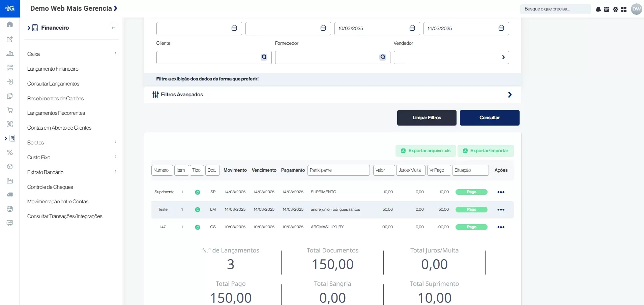Click the Cliente search magnifier icon
The image size is (644, 305).
264,57
